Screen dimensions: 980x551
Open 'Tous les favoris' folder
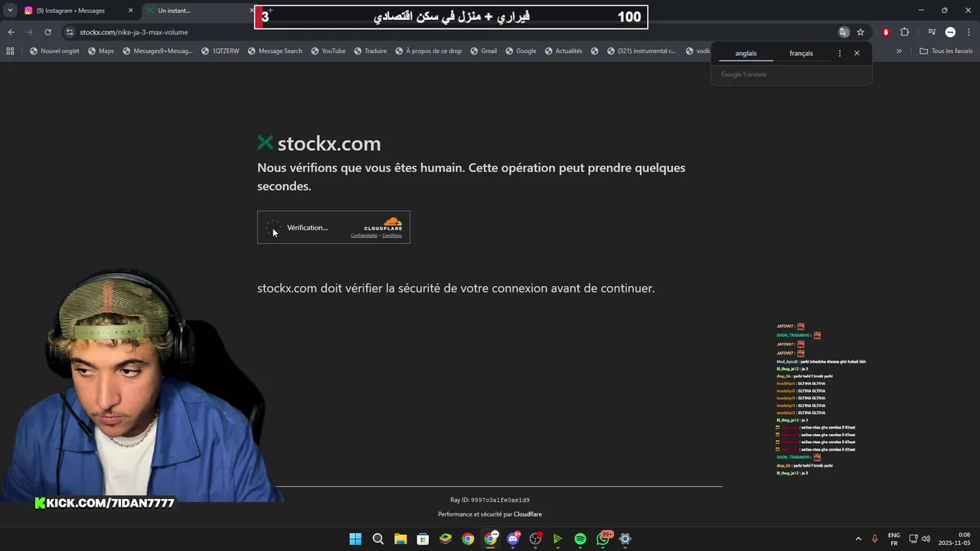click(x=946, y=51)
